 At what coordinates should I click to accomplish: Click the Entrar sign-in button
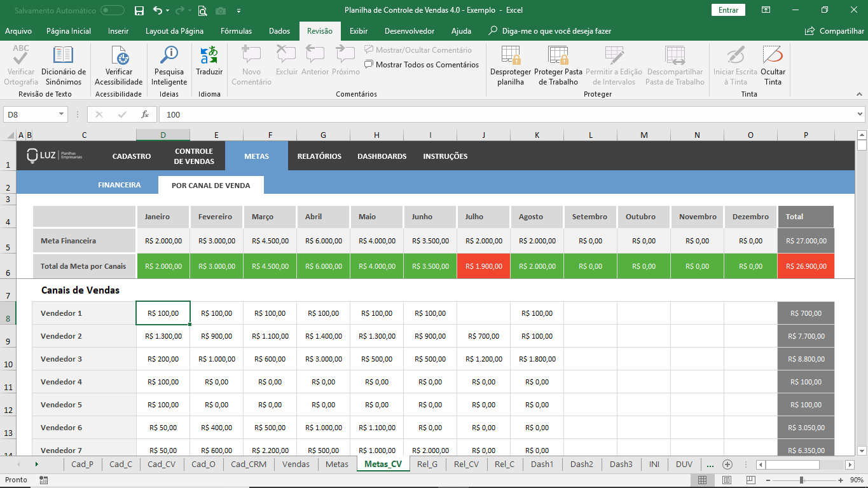(728, 10)
